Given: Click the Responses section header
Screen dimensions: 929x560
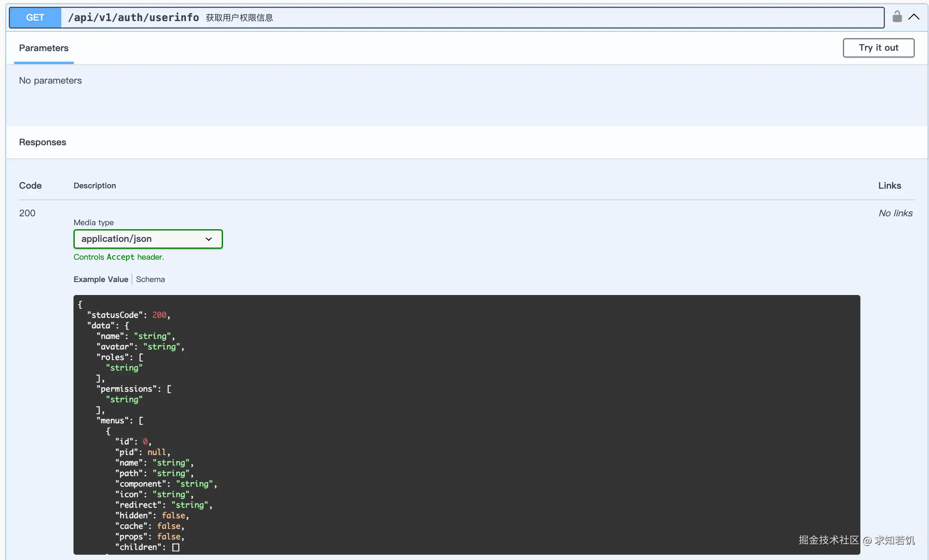Looking at the screenshot, I should click(x=43, y=142).
